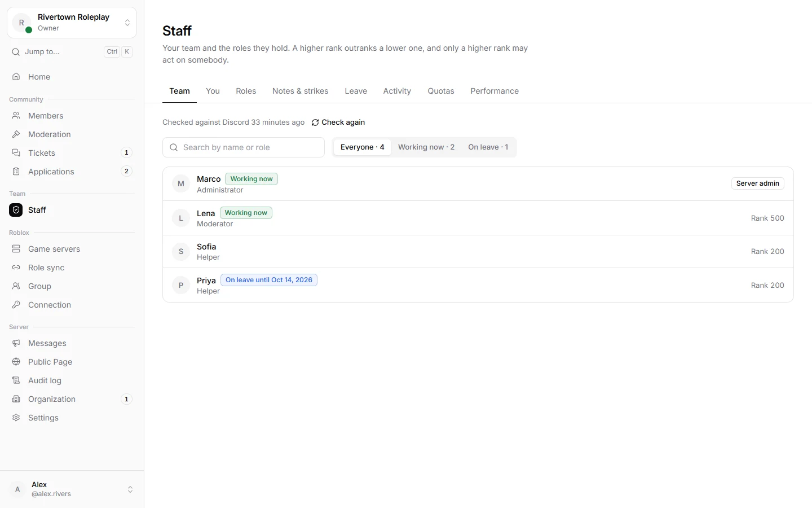Click the Members people icon
812x508 pixels.
[x=16, y=116]
